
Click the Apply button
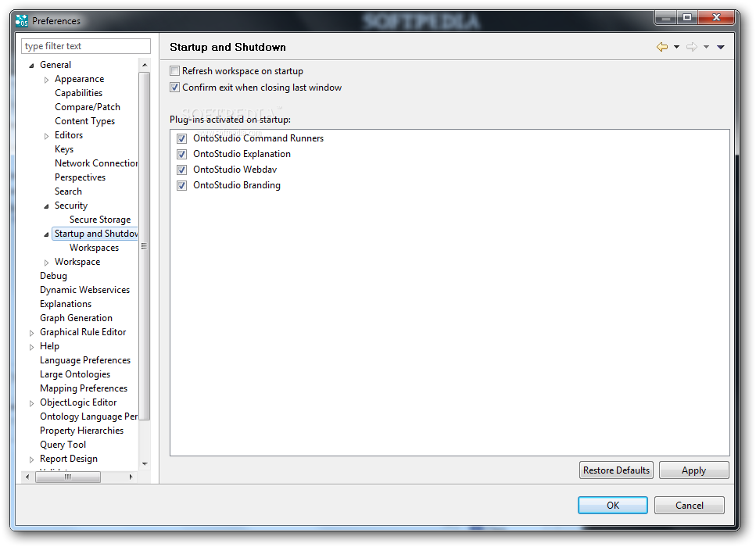693,470
